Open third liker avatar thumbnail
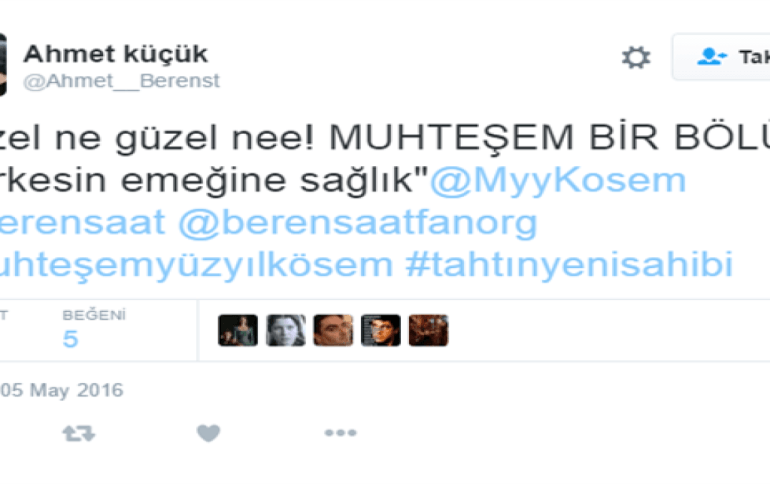 tap(333, 330)
